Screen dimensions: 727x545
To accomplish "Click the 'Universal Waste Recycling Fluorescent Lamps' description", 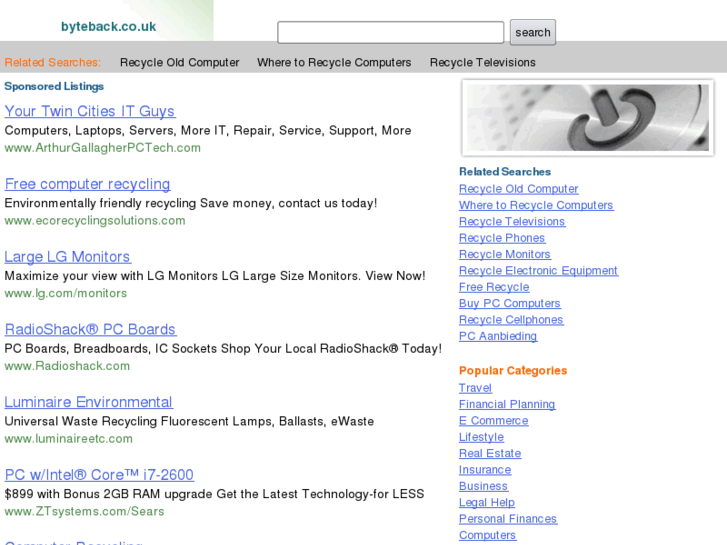I will coord(189,422).
